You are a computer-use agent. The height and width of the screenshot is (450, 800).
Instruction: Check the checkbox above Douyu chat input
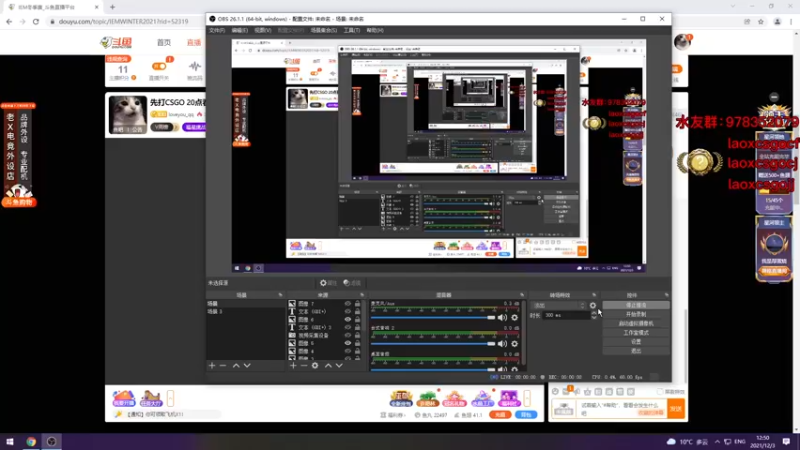pos(660,391)
